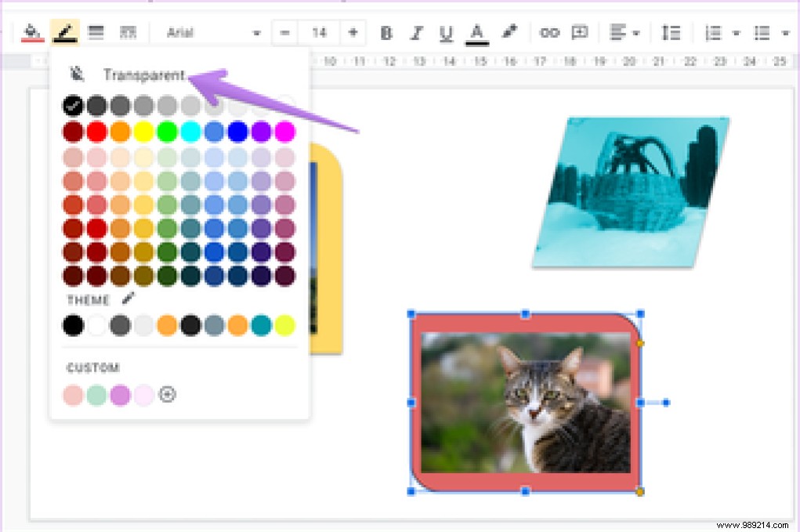
Task: Click the text color icon
Action: tap(476, 32)
